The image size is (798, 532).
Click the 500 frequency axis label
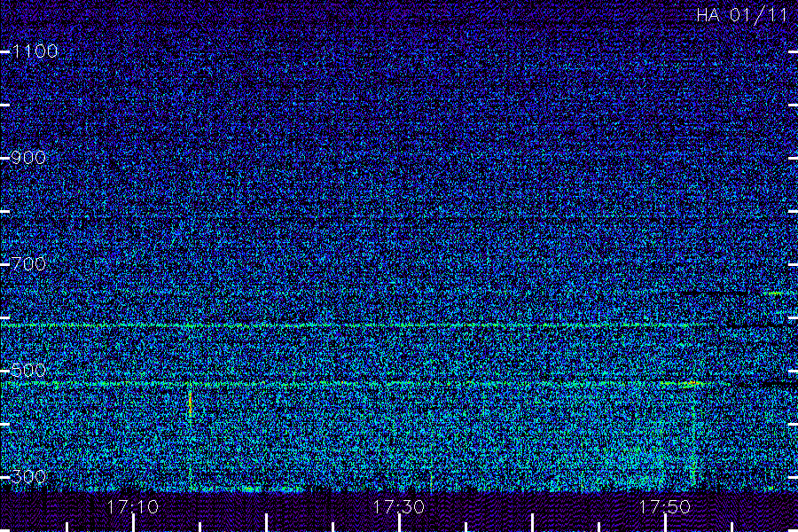pyautogui.click(x=28, y=371)
